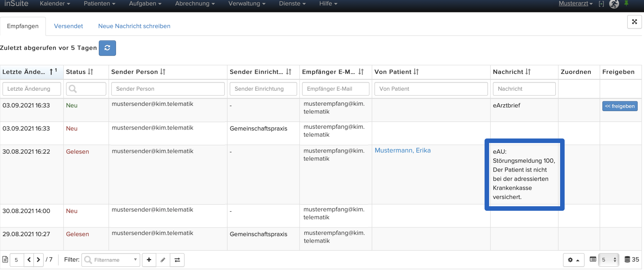Viewport: 644px width, 272px height.
Task: Select row dated 30.08.2021 14:00
Action: (321, 216)
